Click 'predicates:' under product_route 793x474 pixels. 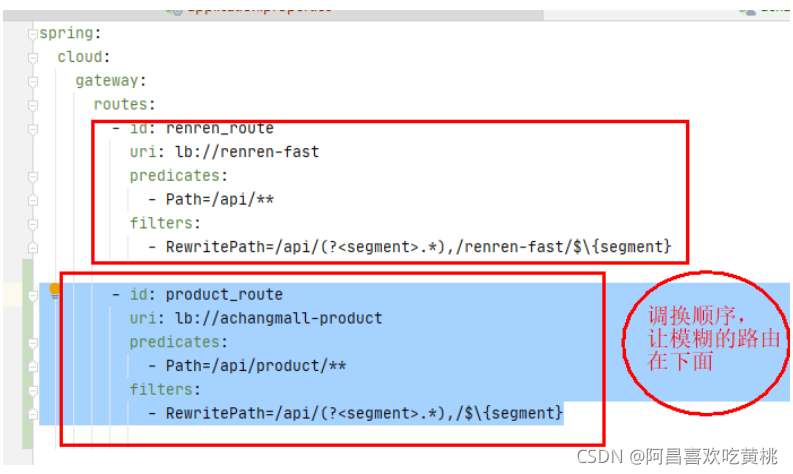tap(179, 342)
